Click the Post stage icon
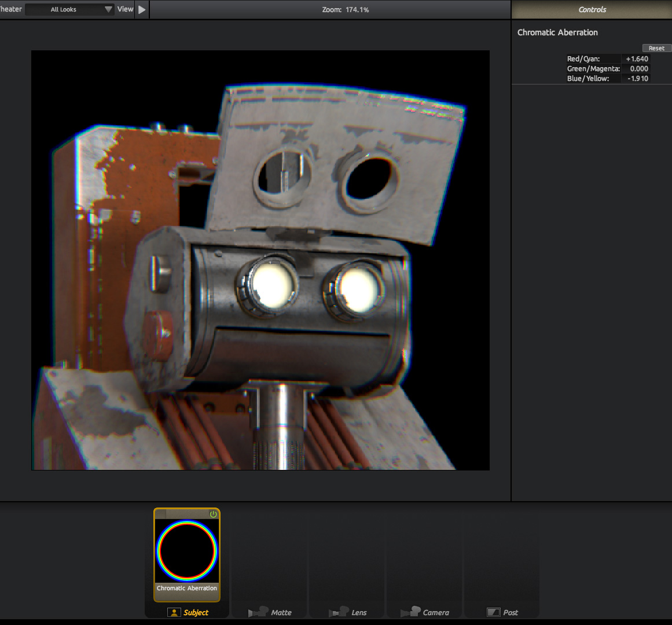The image size is (672, 625). [x=493, y=612]
